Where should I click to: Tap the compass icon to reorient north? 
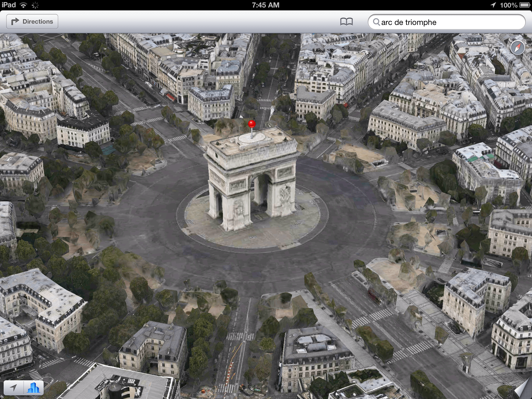tap(518, 48)
